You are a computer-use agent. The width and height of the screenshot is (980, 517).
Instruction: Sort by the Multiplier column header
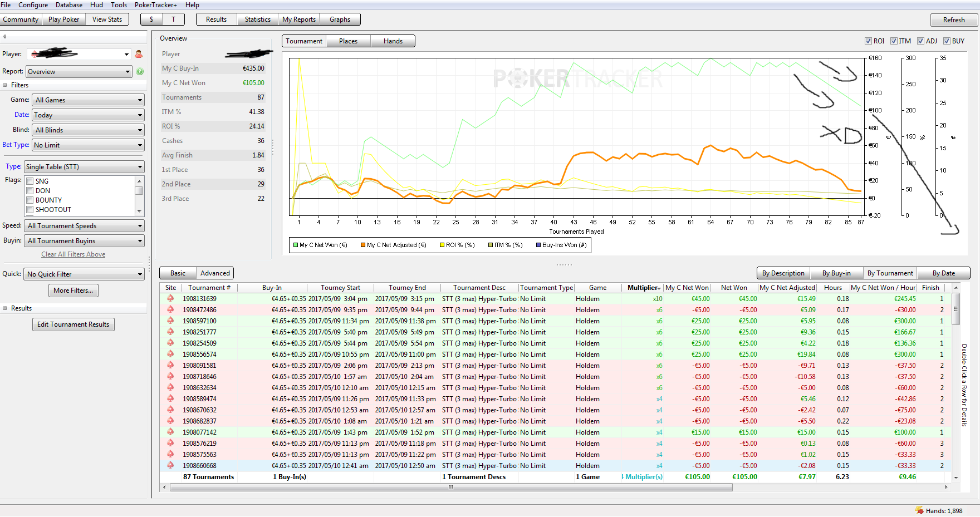click(643, 288)
